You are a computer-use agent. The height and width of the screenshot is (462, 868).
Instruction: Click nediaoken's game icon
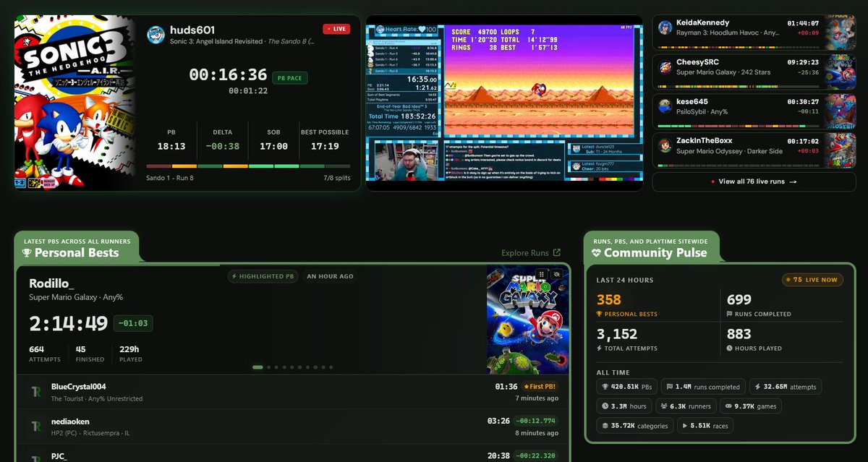(x=35, y=426)
